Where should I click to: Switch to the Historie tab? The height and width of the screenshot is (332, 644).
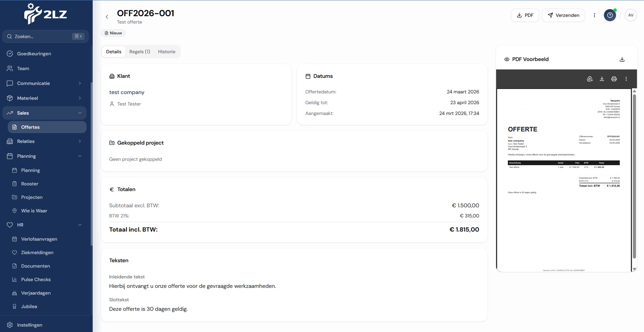point(166,52)
